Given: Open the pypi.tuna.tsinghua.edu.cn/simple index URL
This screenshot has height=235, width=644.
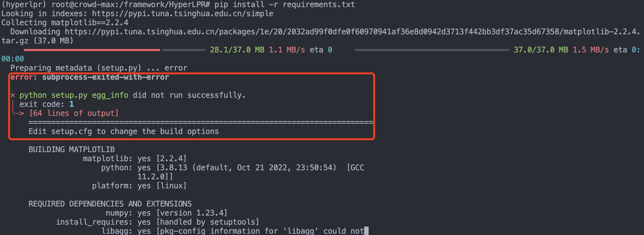Looking at the screenshot, I should tap(182, 14).
